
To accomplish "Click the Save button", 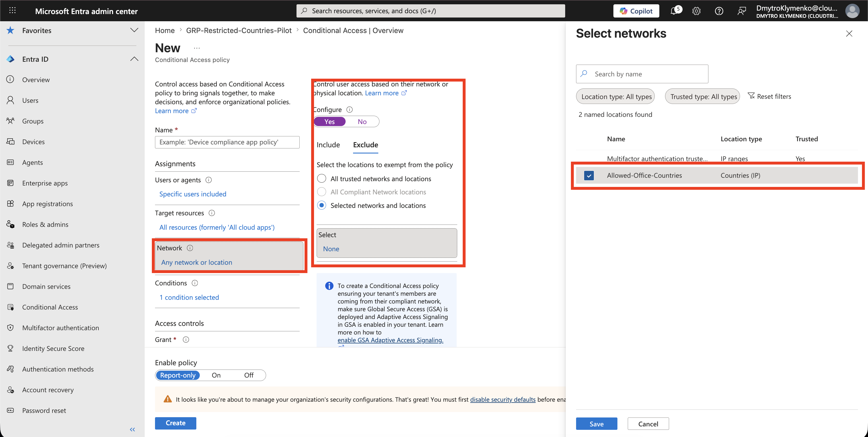I will pyautogui.click(x=596, y=424).
